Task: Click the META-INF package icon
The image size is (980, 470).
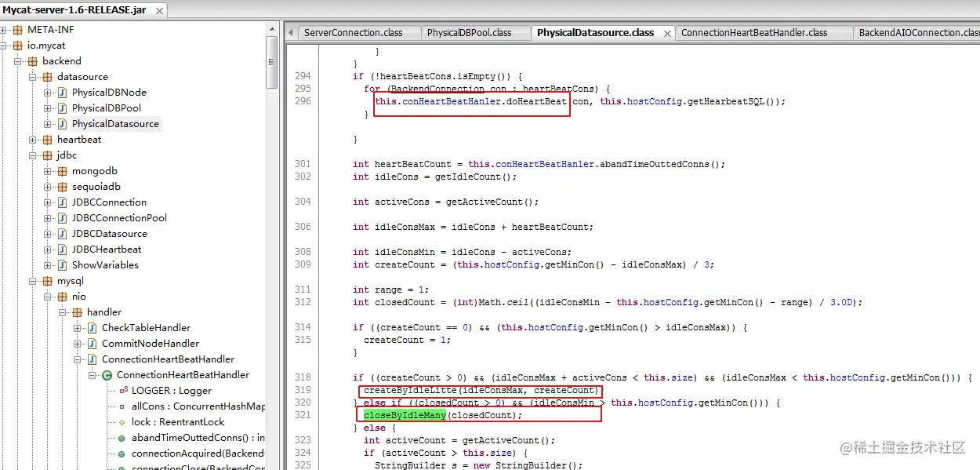Action: 17,30
